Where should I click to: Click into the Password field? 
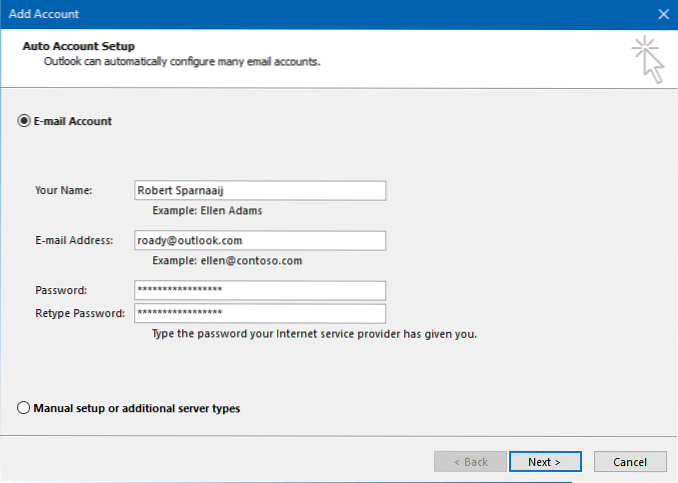(259, 290)
